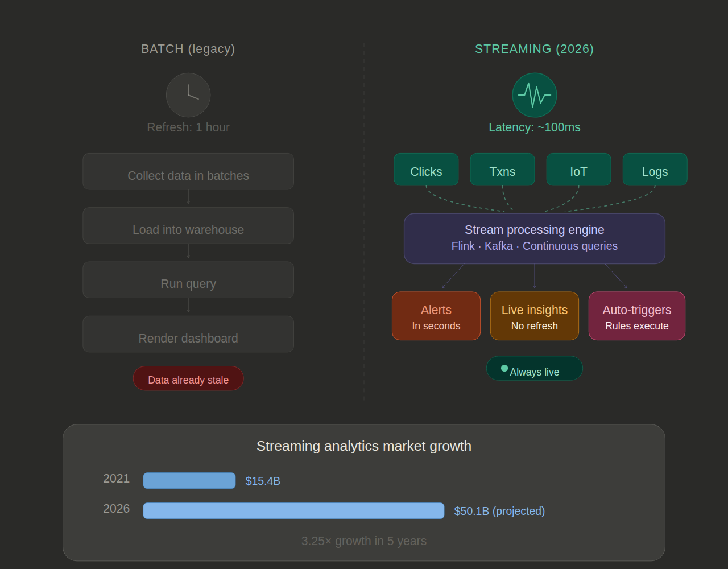Select the Collect data in batches step
Viewport: 728px width, 569px height.
[188, 171]
